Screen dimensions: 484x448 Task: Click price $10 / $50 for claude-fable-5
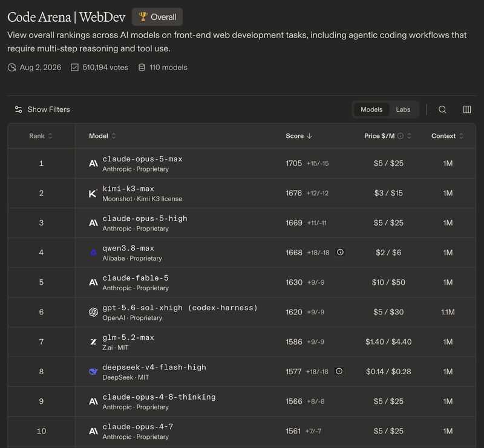click(x=388, y=282)
